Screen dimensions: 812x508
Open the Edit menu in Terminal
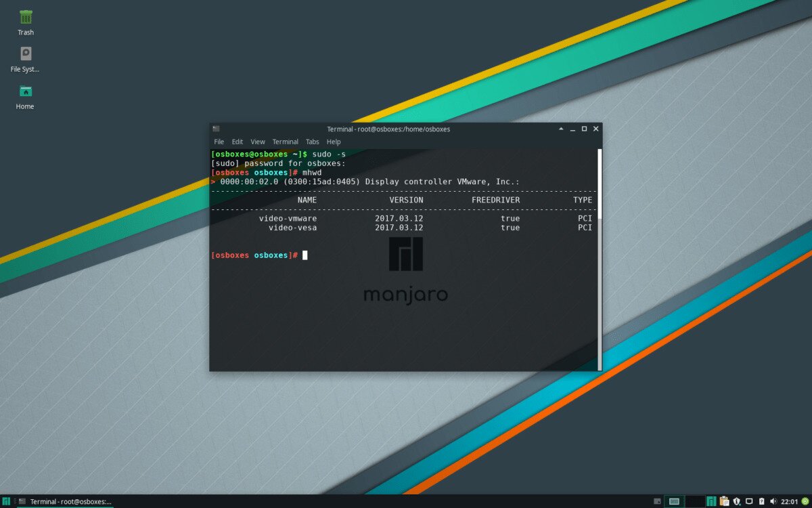click(x=237, y=142)
